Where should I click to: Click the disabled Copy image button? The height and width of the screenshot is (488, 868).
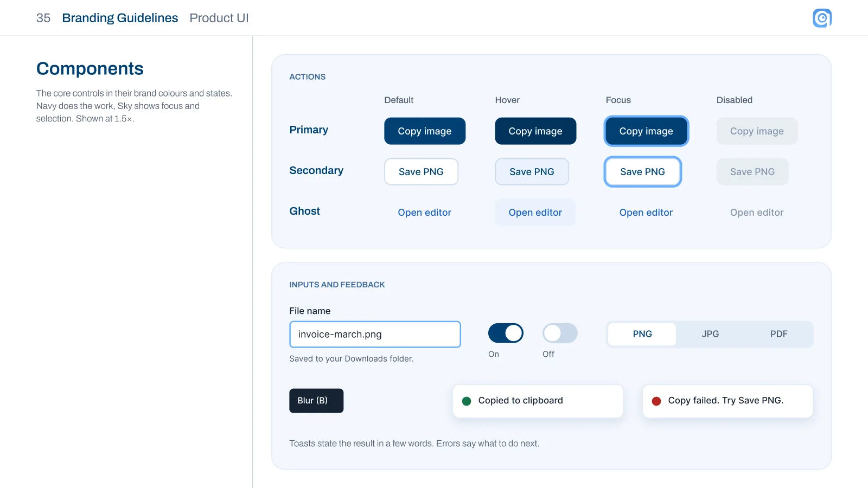757,131
